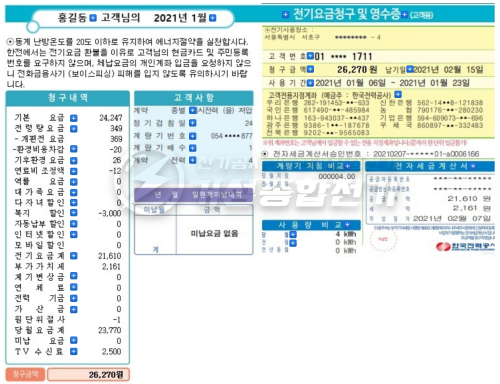Click the plus icon beside 홍길동 customer name
This screenshot has height=384, width=500.
point(93,18)
